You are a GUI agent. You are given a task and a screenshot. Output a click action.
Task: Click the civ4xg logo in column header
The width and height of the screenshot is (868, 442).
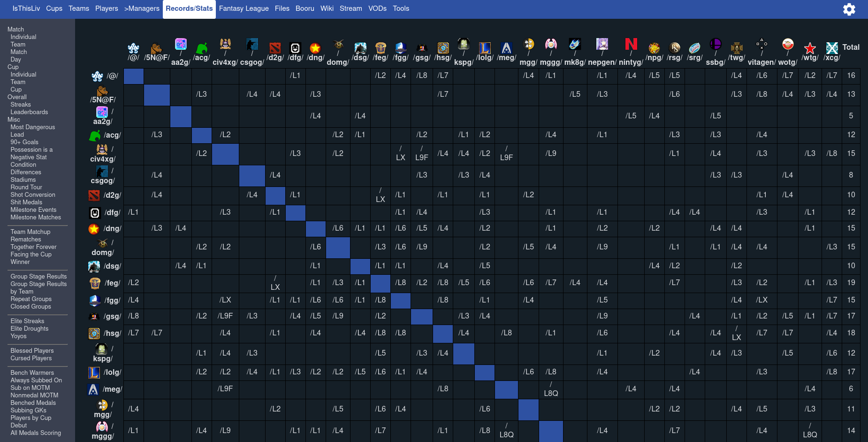pyautogui.click(x=225, y=44)
